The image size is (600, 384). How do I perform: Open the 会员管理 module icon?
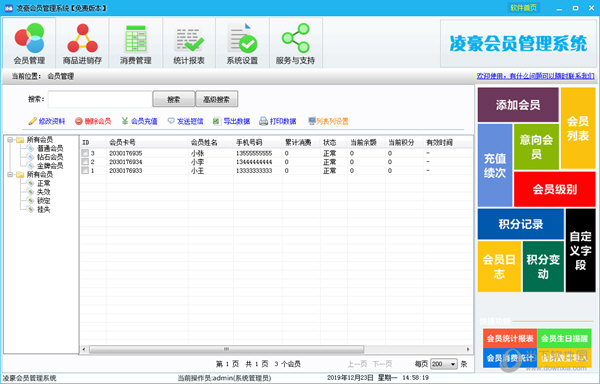(29, 43)
